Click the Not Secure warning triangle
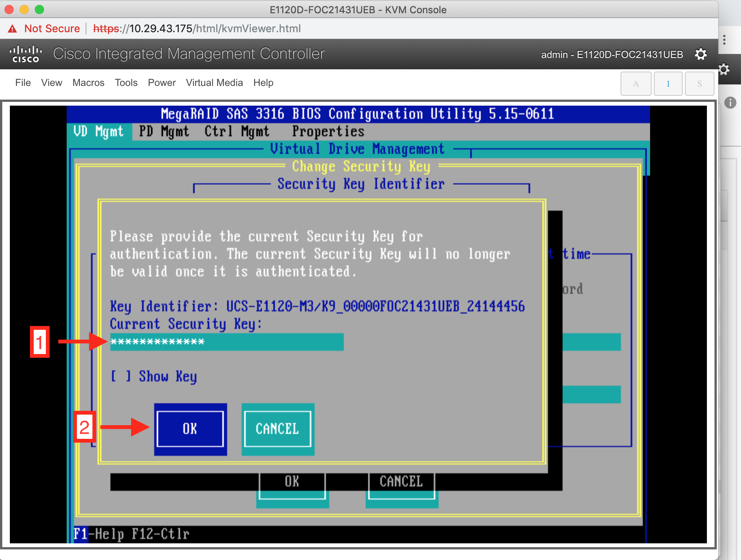This screenshot has height=560, width=741. pos(11,28)
